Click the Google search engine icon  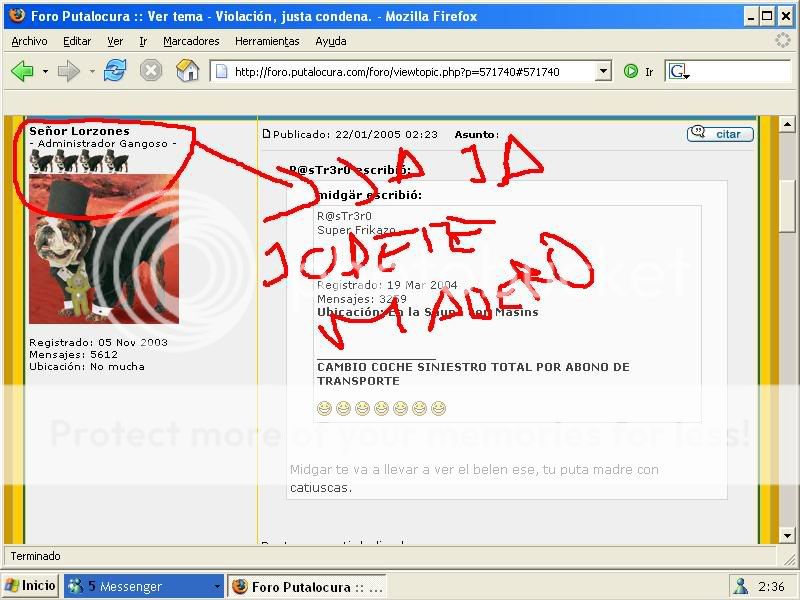pyautogui.click(x=678, y=71)
